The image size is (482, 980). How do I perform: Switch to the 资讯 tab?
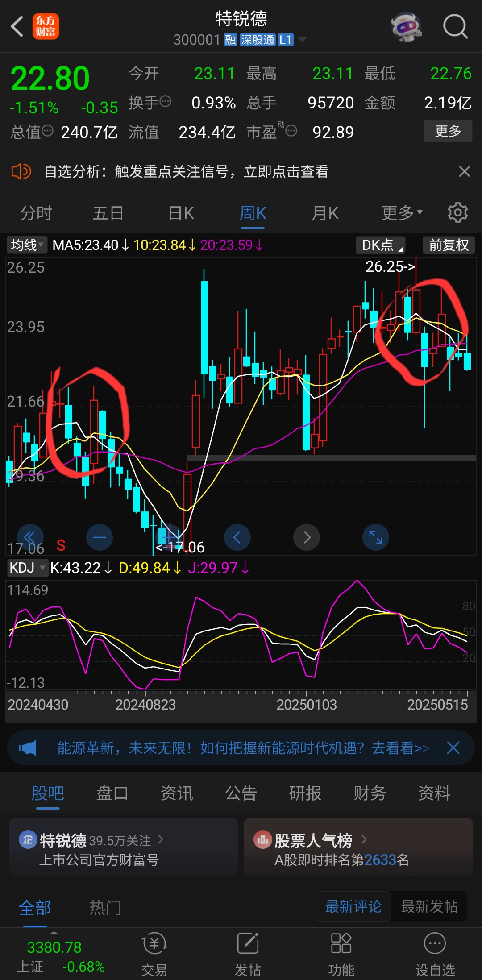[177, 793]
